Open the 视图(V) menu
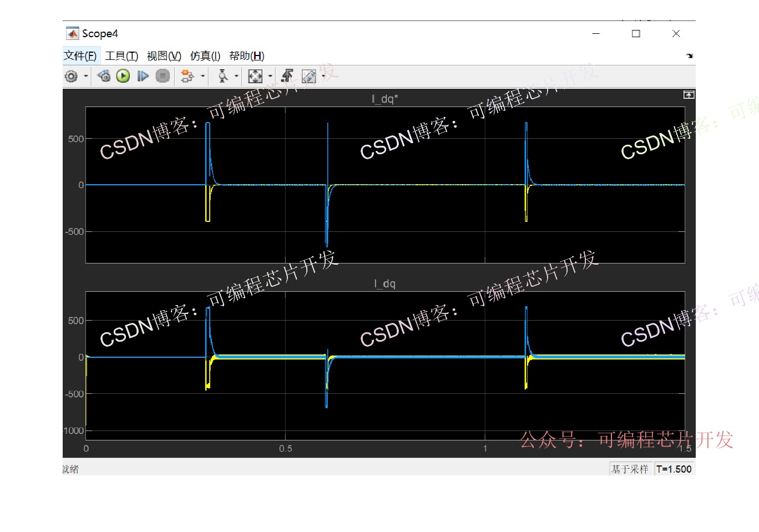 164,56
